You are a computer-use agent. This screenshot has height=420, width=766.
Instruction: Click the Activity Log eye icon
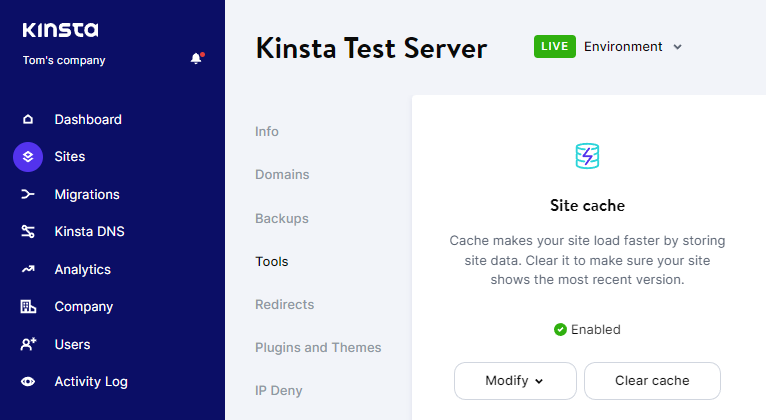tap(28, 381)
